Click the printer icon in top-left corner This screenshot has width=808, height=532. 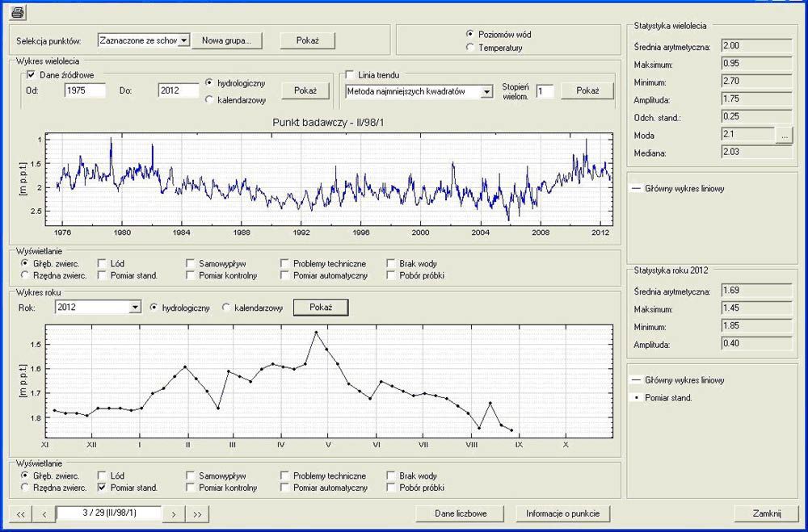click(18, 11)
